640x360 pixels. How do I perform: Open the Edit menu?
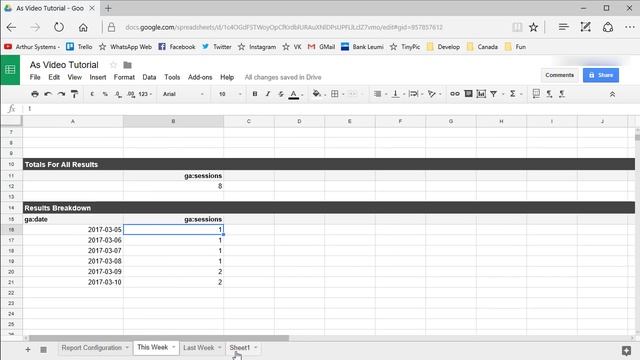(x=54, y=77)
